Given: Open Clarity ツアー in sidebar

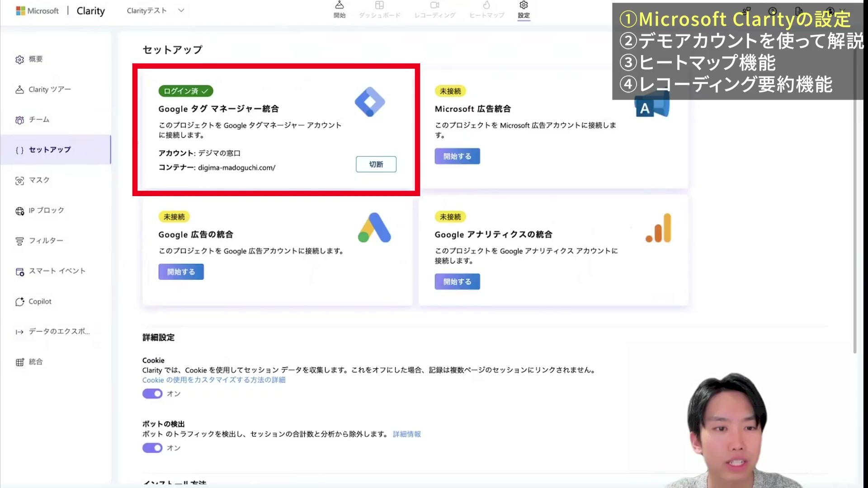Looking at the screenshot, I should tap(56, 89).
